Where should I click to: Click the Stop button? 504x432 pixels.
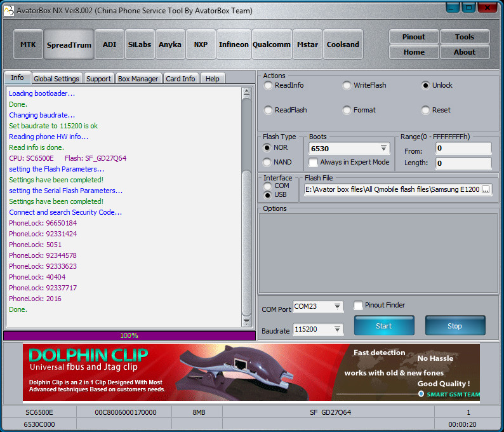455,326
